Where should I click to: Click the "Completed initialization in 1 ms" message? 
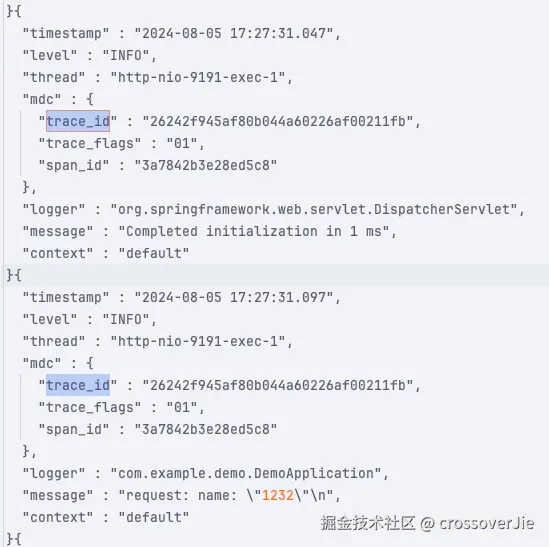[x=254, y=231]
